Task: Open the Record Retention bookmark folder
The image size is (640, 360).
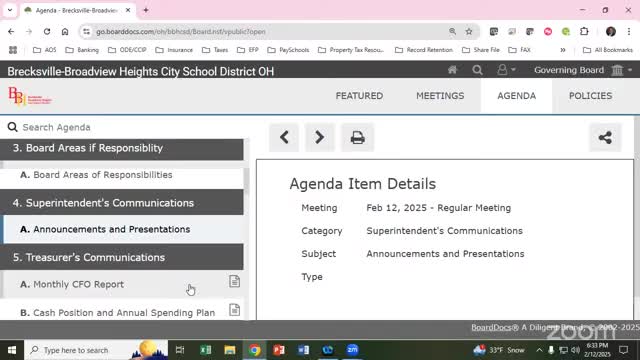Action: pos(424,50)
